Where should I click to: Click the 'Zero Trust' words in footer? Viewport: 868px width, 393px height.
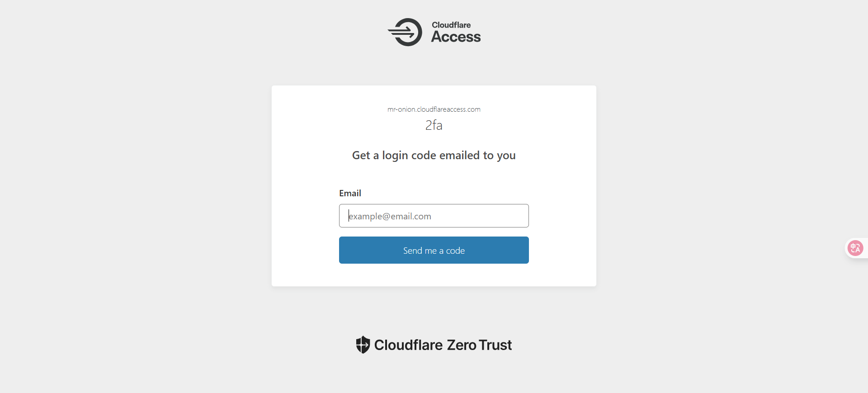pyautogui.click(x=479, y=345)
